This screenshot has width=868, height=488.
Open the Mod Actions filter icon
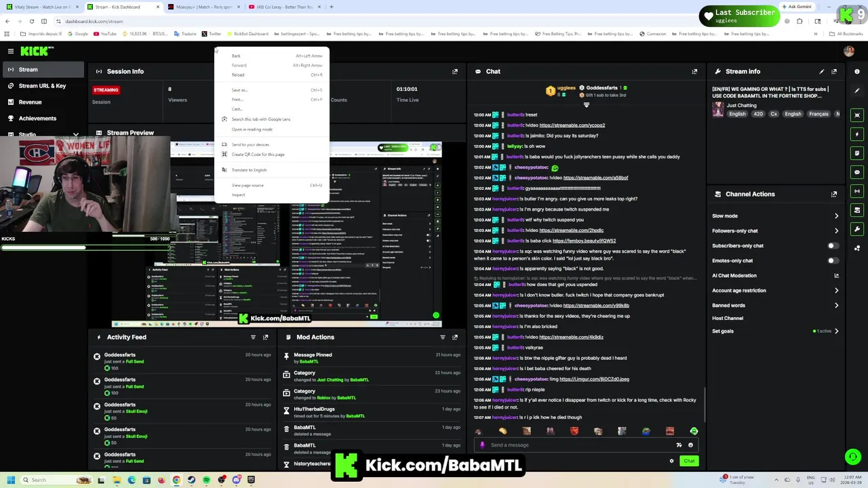coord(443,337)
